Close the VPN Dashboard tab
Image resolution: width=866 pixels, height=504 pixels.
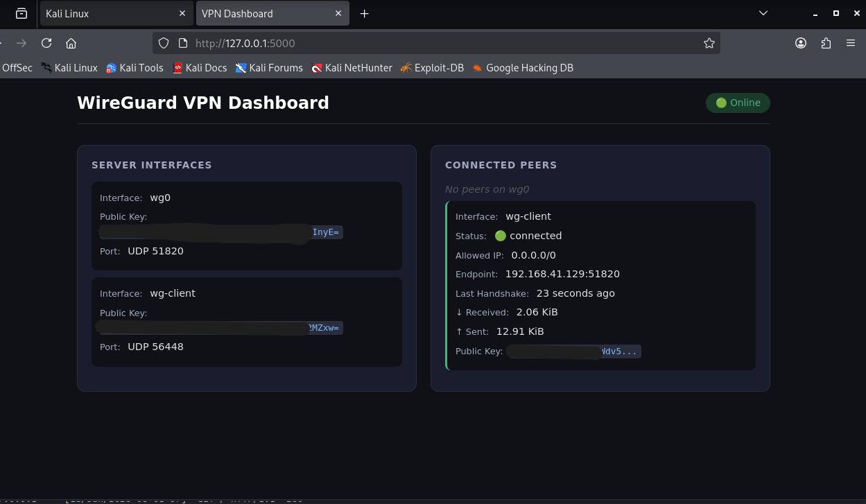(x=338, y=13)
